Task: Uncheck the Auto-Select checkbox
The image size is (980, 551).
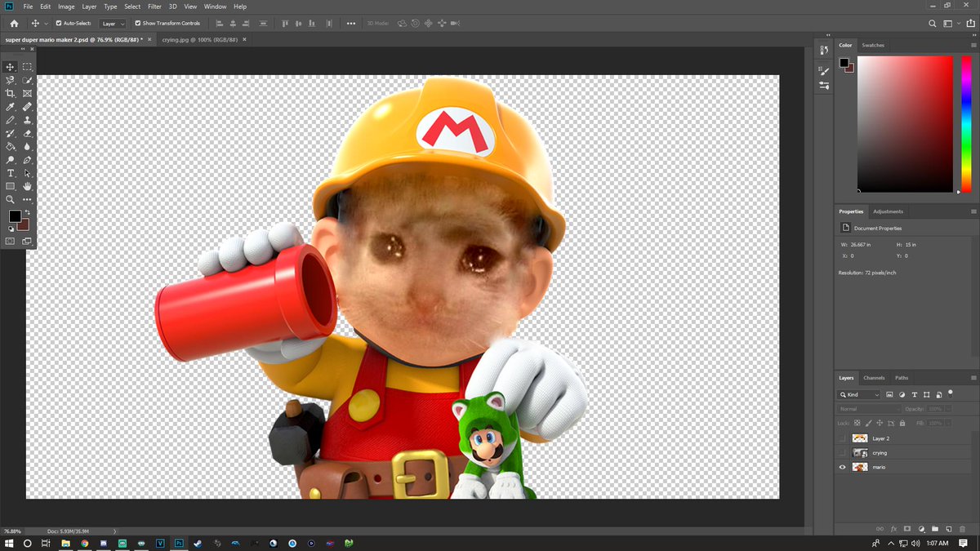Action: click(58, 24)
